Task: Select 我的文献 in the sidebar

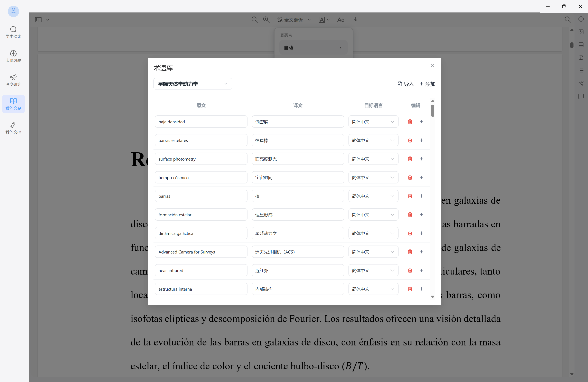Action: pos(13,104)
